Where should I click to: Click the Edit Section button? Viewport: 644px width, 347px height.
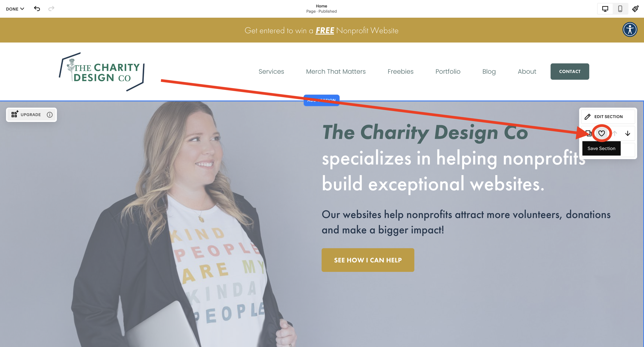click(x=608, y=117)
